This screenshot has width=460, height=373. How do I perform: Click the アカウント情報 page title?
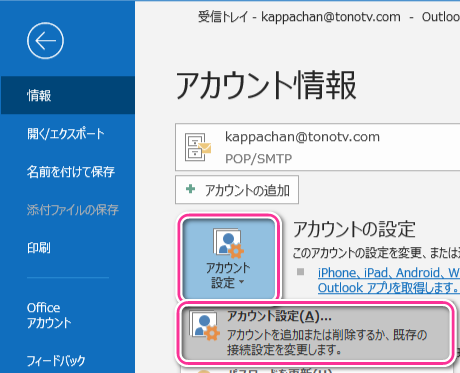tap(266, 85)
